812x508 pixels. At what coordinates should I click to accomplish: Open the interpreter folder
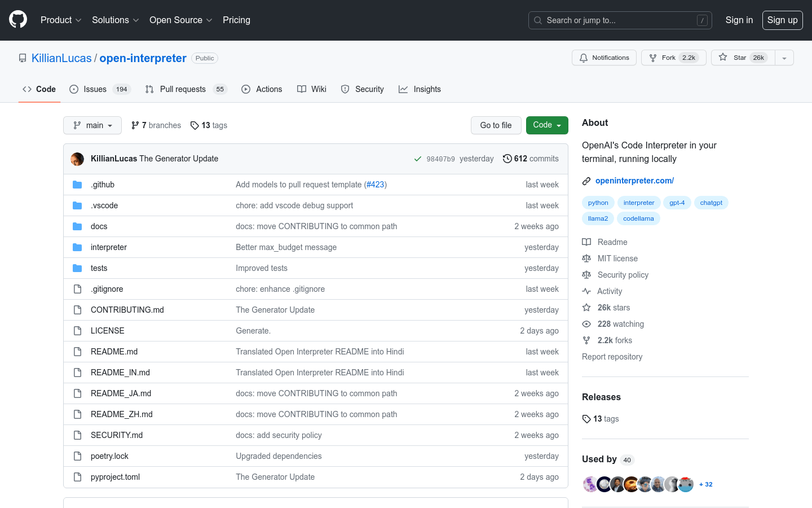click(109, 247)
